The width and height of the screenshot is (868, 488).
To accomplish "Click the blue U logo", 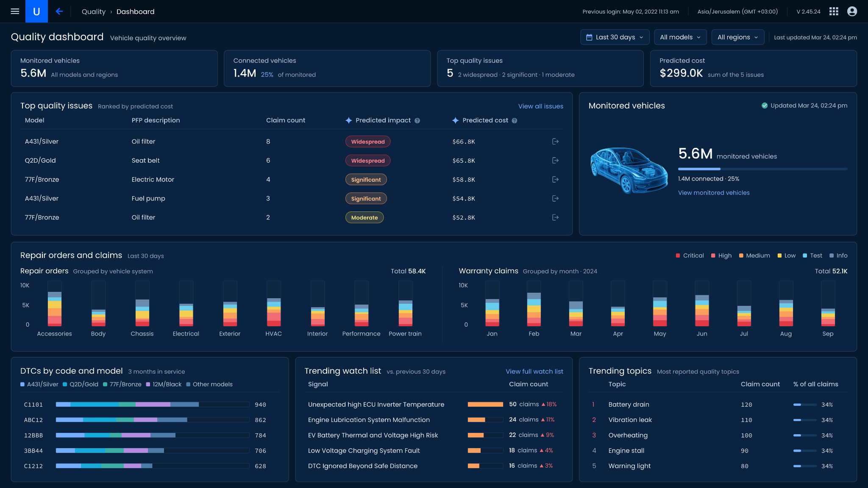I will coord(36,11).
